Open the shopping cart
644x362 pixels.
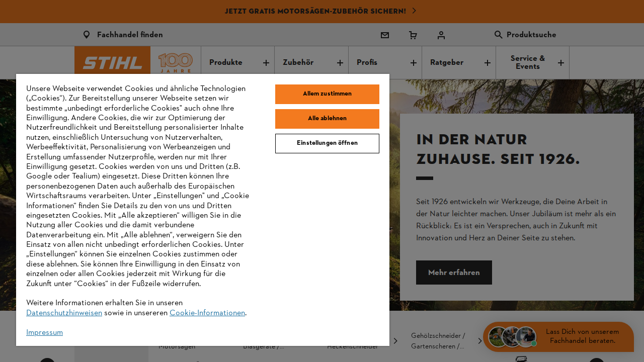coord(413,35)
